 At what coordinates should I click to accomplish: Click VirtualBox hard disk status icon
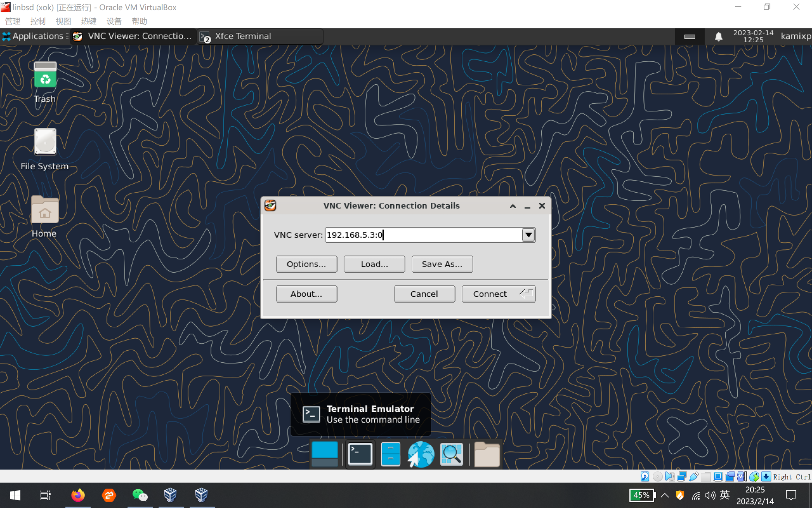coord(645,477)
